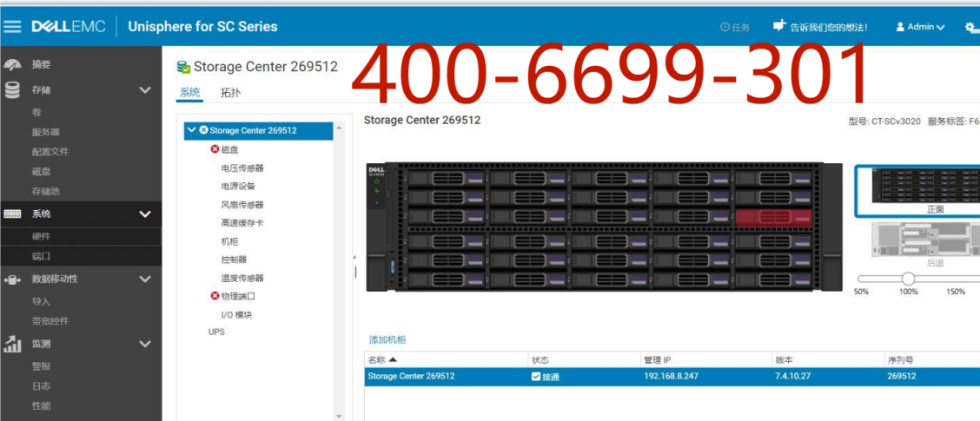
Task: Collapse the 系统 sidebar section
Action: [145, 214]
